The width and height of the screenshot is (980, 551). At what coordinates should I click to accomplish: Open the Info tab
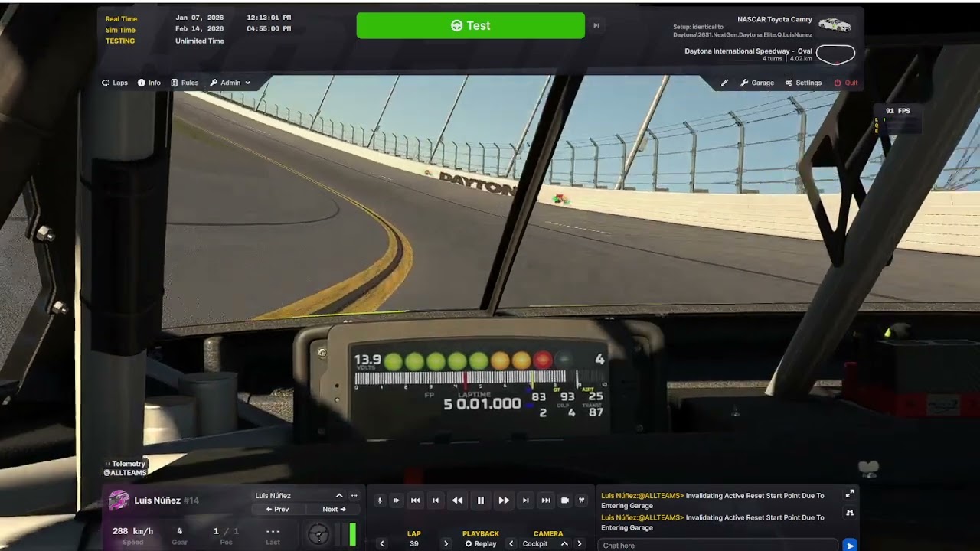click(x=149, y=83)
